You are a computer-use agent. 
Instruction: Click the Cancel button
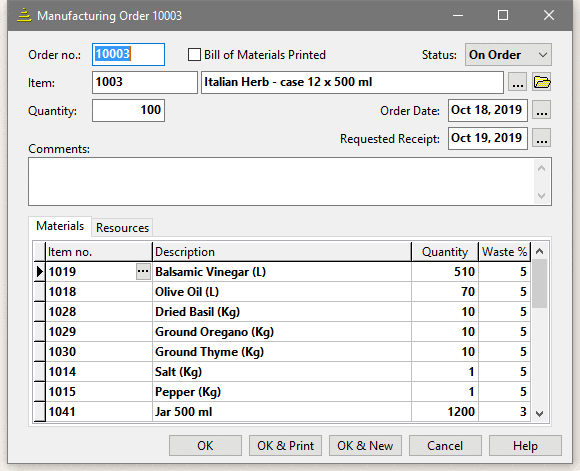point(445,445)
